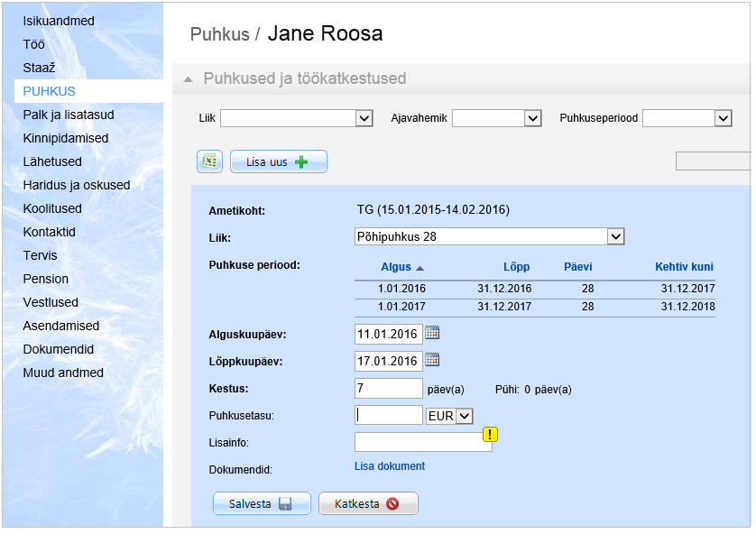This screenshot has width=756, height=534.
Task: Click the yellow warning icon by Lisainfo
Action: [x=490, y=435]
